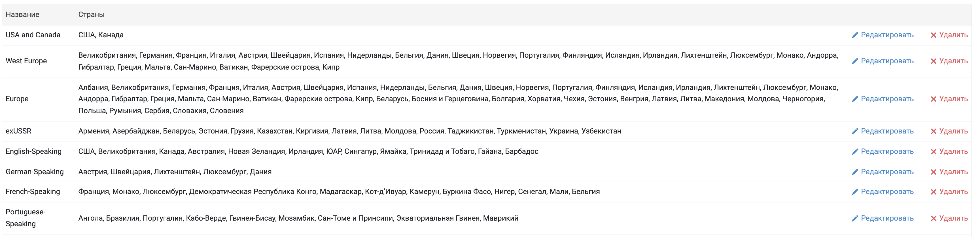Click red X icon for USA and Canada
Image resolution: width=980 pixels, height=237 pixels.
pyautogui.click(x=934, y=35)
